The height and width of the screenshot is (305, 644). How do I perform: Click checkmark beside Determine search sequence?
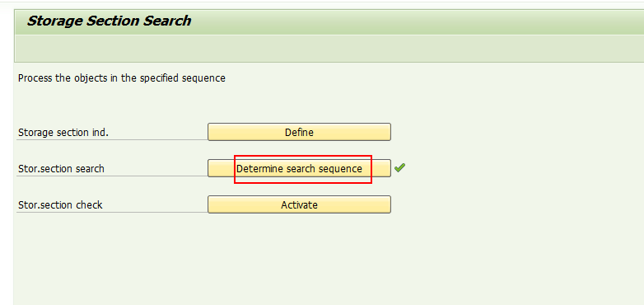(399, 167)
